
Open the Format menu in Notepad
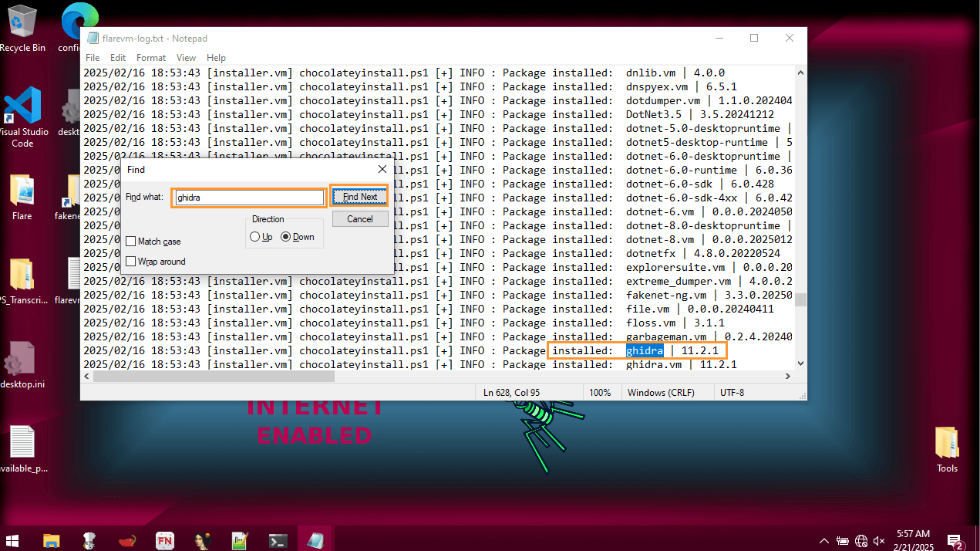tap(151, 57)
